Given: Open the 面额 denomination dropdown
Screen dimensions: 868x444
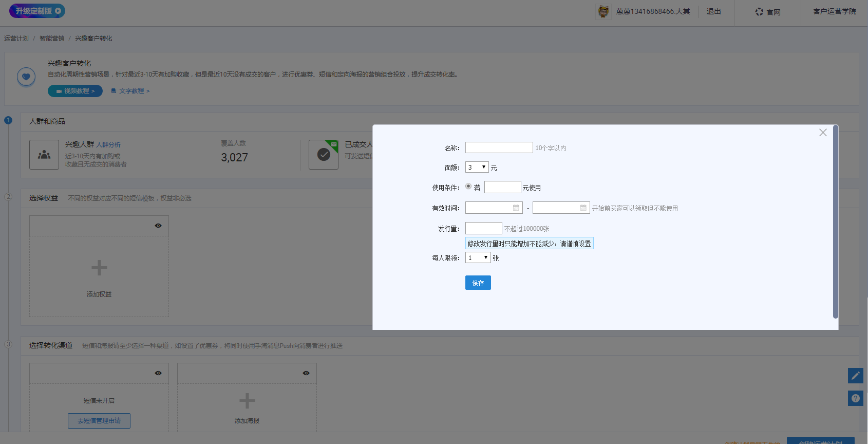Looking at the screenshot, I should pos(477,168).
